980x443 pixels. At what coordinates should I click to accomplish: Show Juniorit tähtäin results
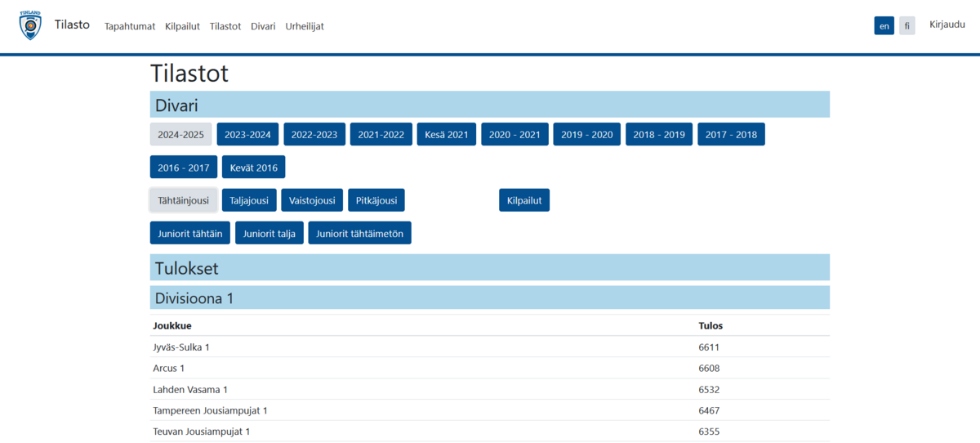click(190, 233)
